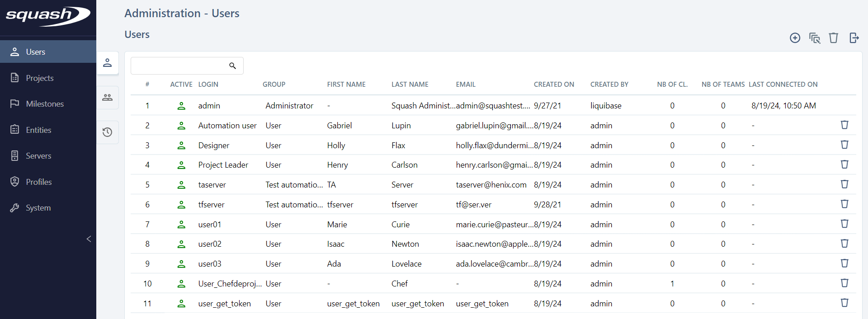Sort by CREATED ON column header
This screenshot has height=319, width=868.
click(554, 84)
